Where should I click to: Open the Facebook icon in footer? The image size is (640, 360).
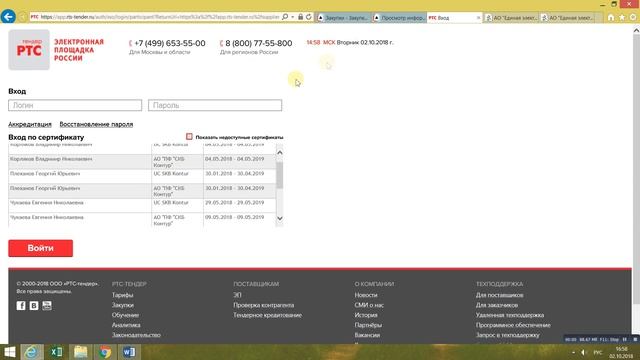(x=21, y=305)
